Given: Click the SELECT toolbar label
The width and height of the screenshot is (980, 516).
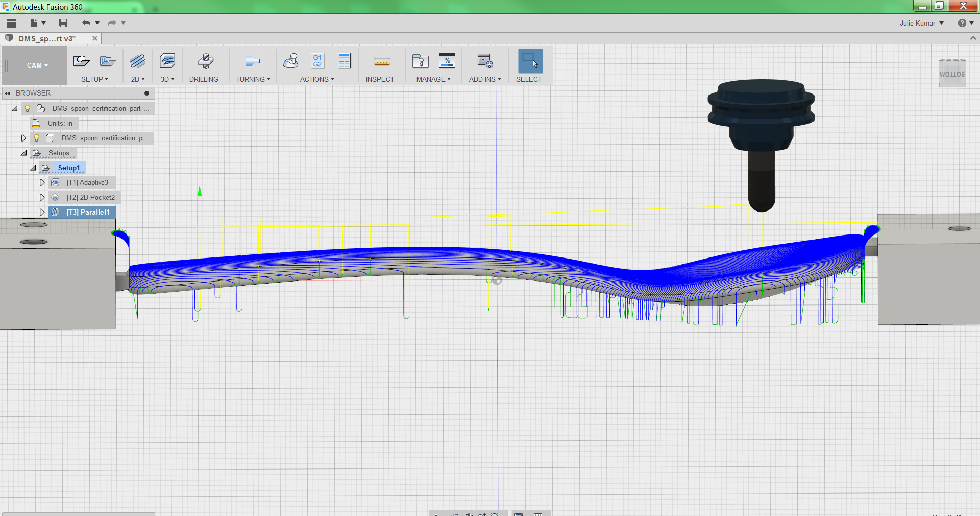Looking at the screenshot, I should (529, 79).
